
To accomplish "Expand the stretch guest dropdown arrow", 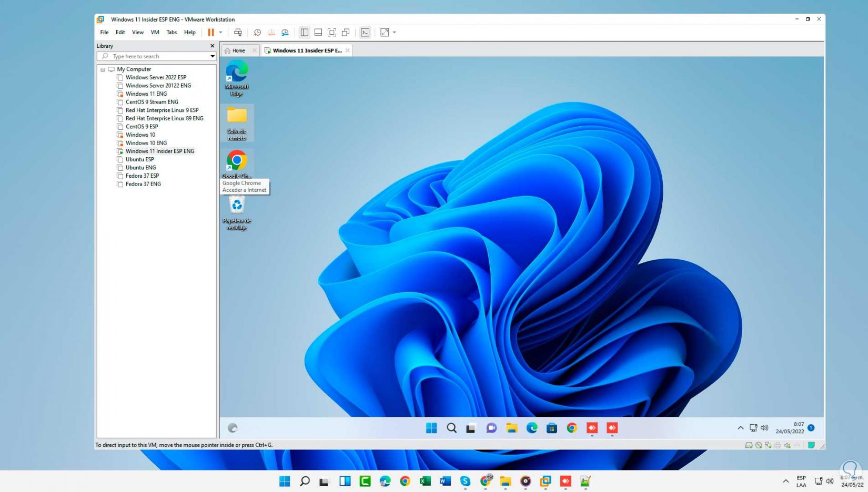I will 395,33.
